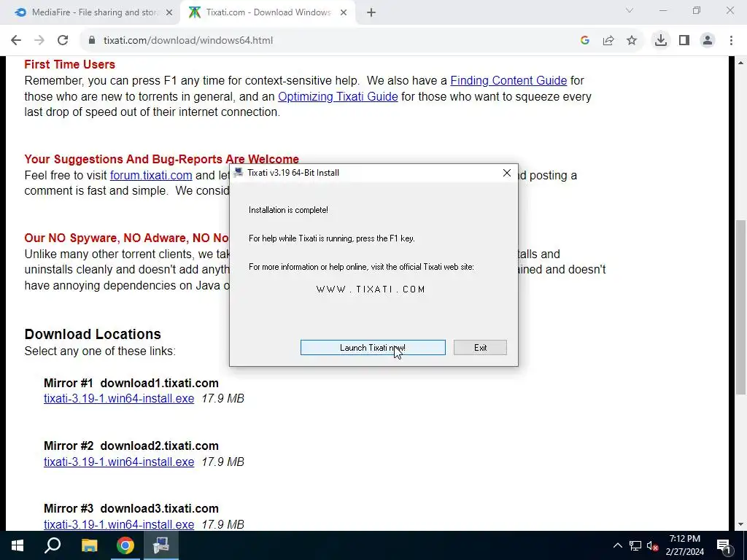747x560 pixels.
Task: Click Chrome icon in taskbar
Action: (x=125, y=545)
